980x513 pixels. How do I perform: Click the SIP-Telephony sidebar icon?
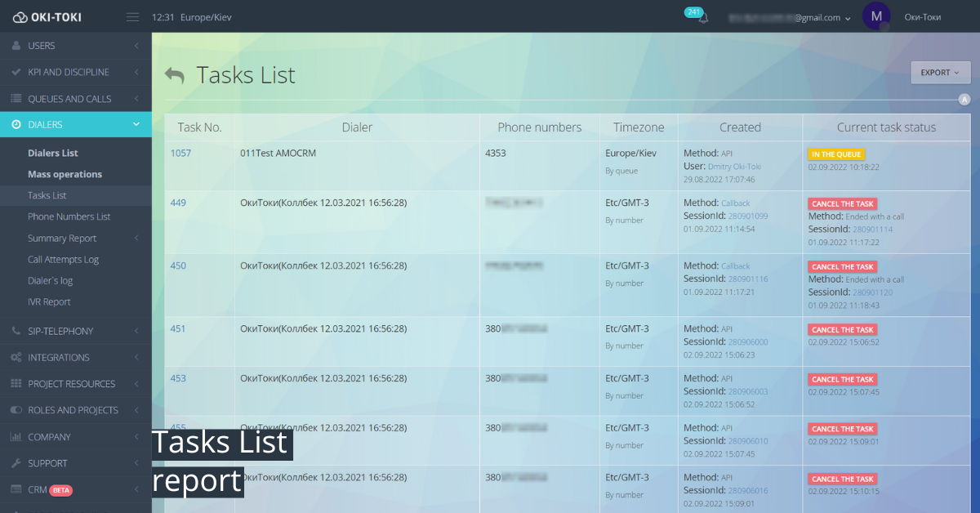click(x=16, y=331)
